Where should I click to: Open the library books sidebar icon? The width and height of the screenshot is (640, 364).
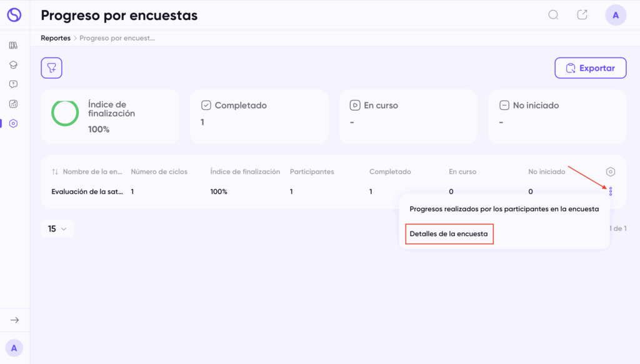(14, 45)
